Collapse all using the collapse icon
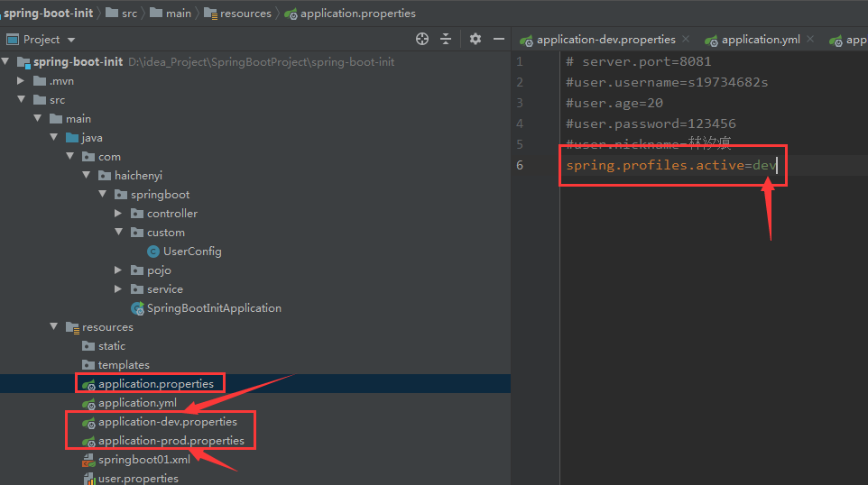 pos(446,39)
